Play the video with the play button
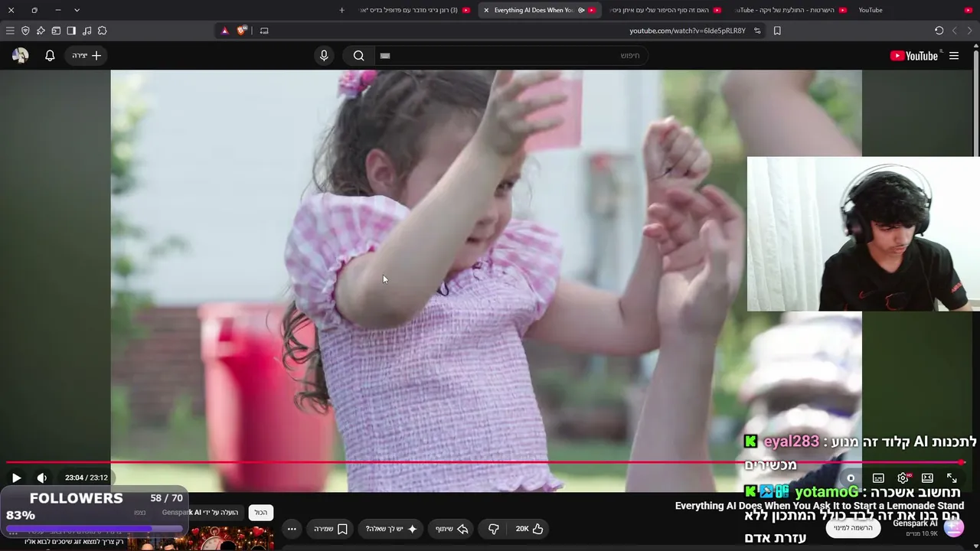The width and height of the screenshot is (980, 551). coord(16,478)
